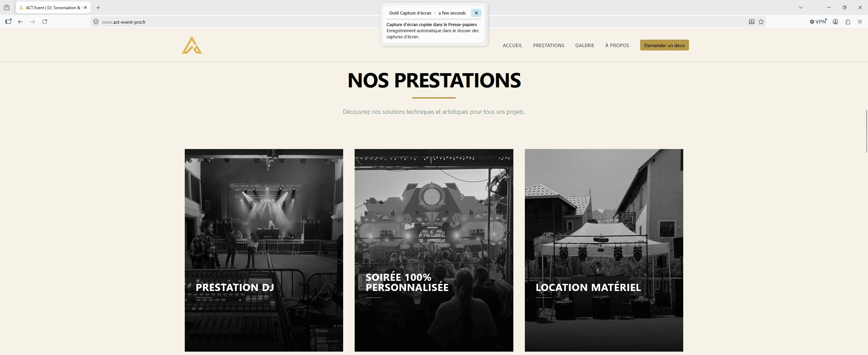Click the NOS PRESTATIONS heading
This screenshot has height=355, width=868.
434,80
